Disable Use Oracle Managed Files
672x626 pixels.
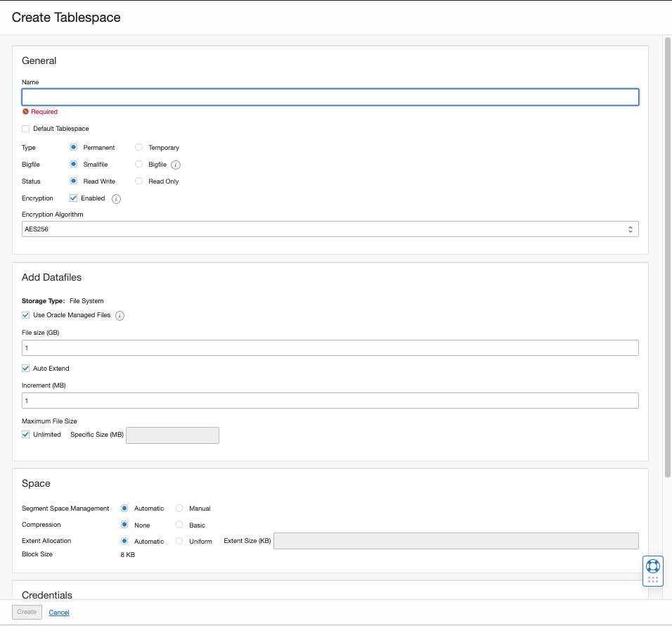point(26,315)
